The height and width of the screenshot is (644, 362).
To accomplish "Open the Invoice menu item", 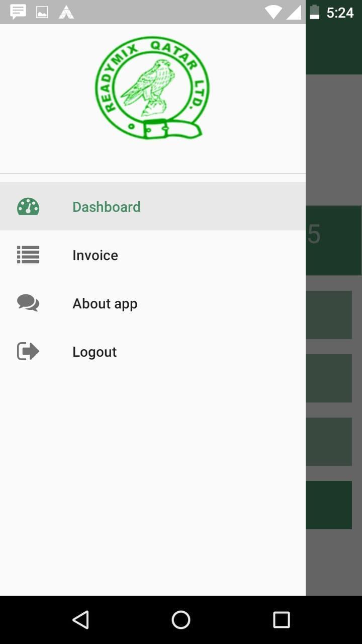I will point(153,255).
